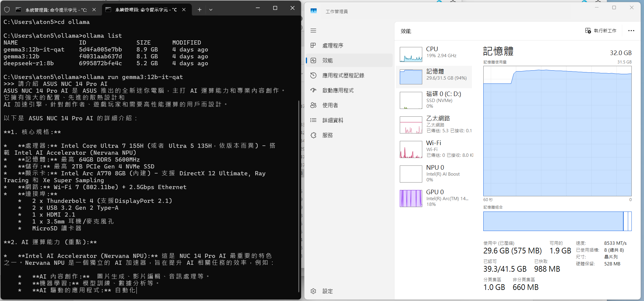Click the '29.6 GB (575 MB)' in-use value
This screenshot has height=301, width=644.
tap(513, 251)
